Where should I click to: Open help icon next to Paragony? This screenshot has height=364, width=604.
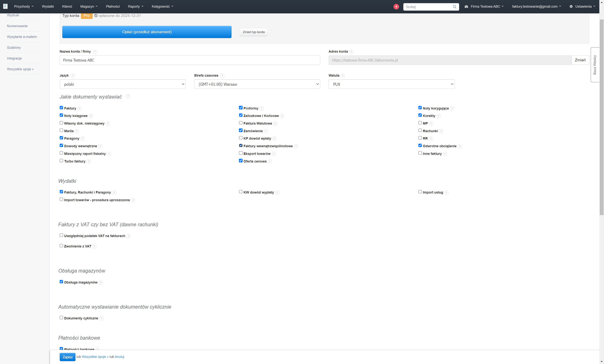pyautogui.click(x=83, y=138)
